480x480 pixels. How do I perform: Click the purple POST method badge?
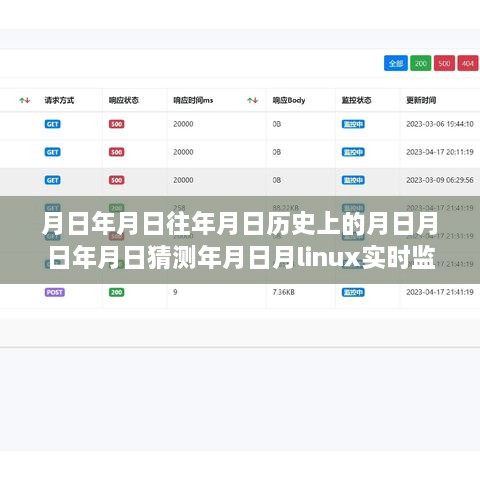(x=54, y=292)
